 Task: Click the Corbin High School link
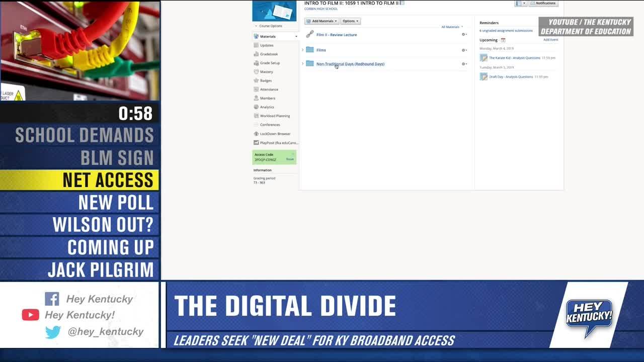tap(321, 9)
